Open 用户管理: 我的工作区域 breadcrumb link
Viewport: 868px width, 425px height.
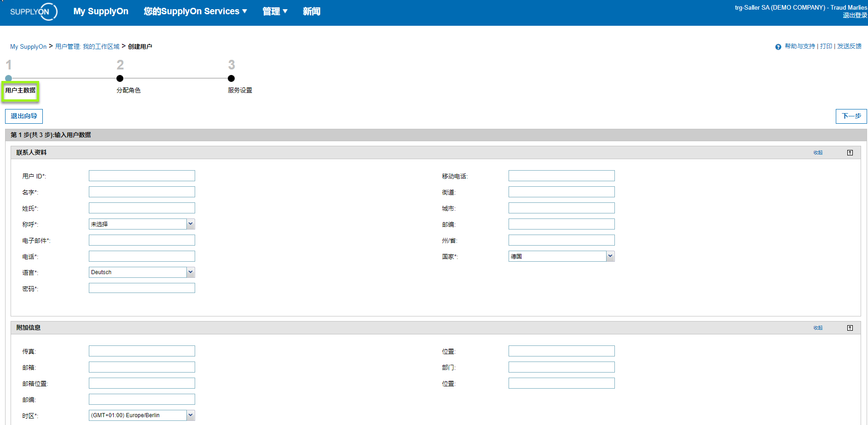pyautogui.click(x=87, y=46)
